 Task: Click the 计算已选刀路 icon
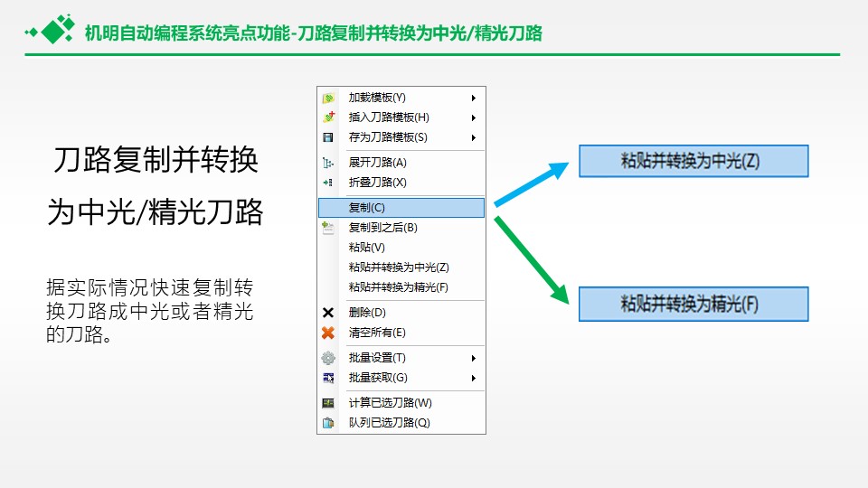[x=327, y=403]
